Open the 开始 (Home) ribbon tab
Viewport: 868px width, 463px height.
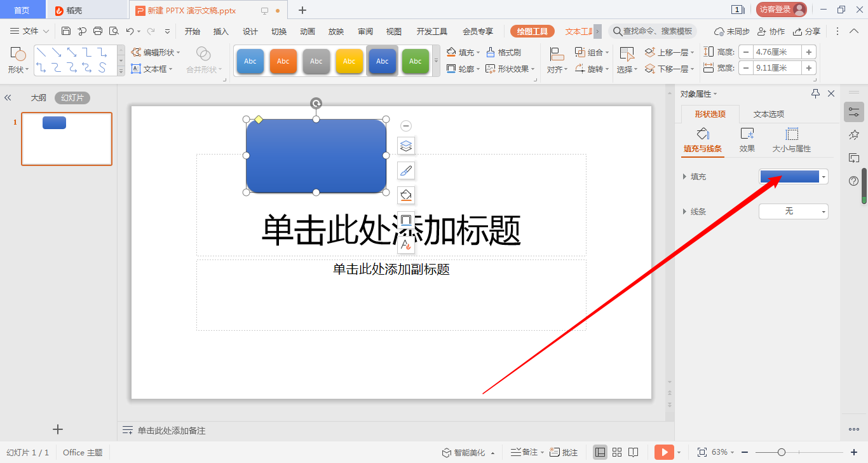coord(193,31)
